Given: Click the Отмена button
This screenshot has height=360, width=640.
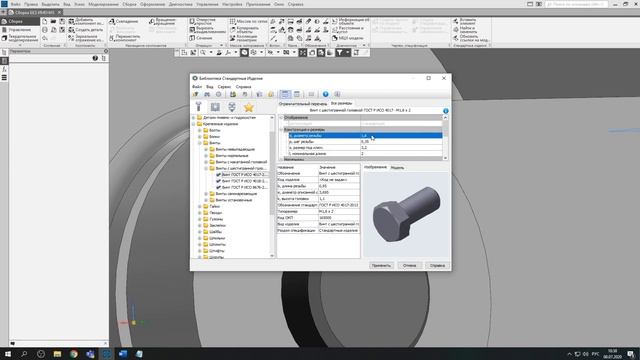Looking at the screenshot, I should point(409,265).
